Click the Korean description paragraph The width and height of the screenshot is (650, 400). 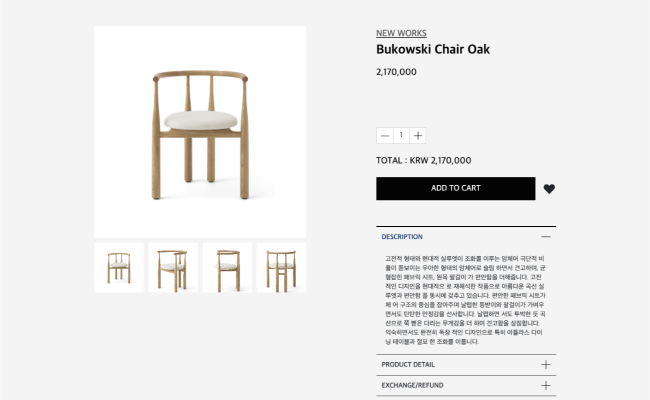coord(465,300)
